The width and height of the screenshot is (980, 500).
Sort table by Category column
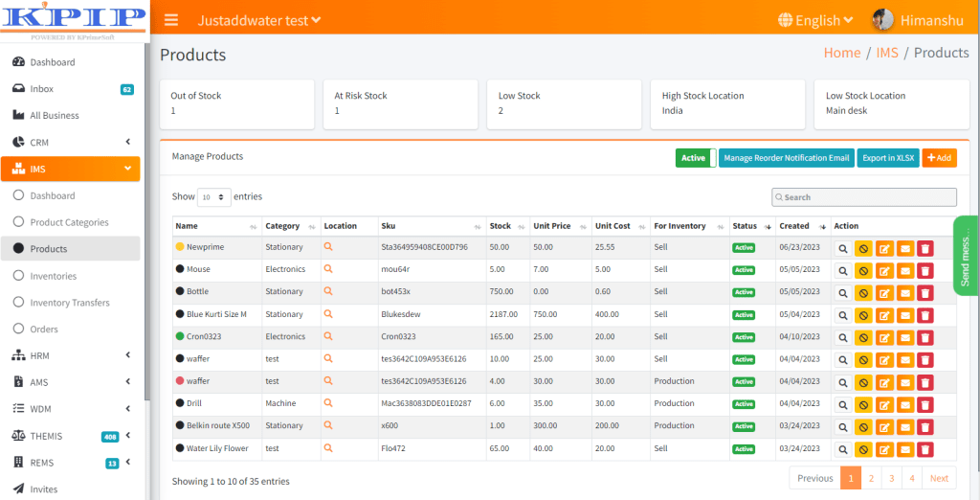pos(291,226)
